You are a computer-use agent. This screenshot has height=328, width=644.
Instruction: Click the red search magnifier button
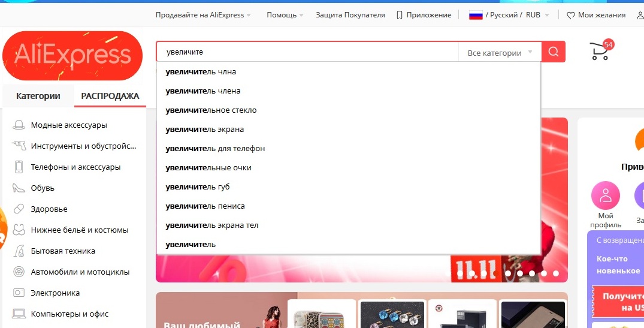(553, 52)
